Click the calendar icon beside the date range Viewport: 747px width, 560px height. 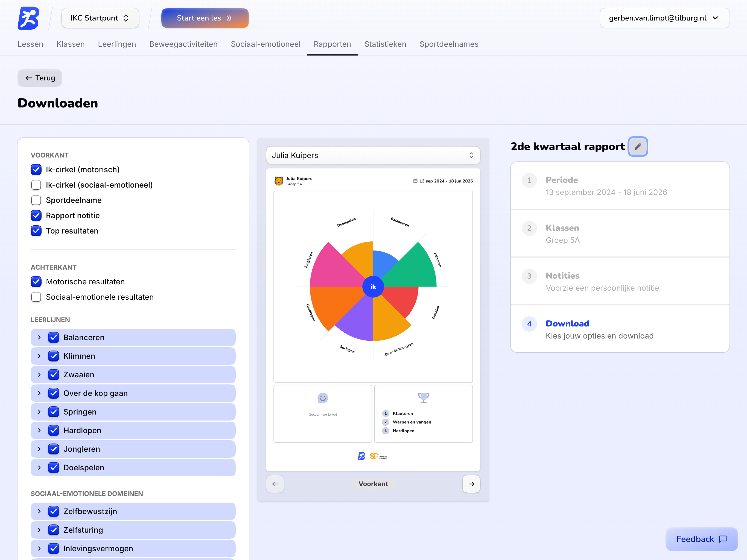pyautogui.click(x=415, y=181)
